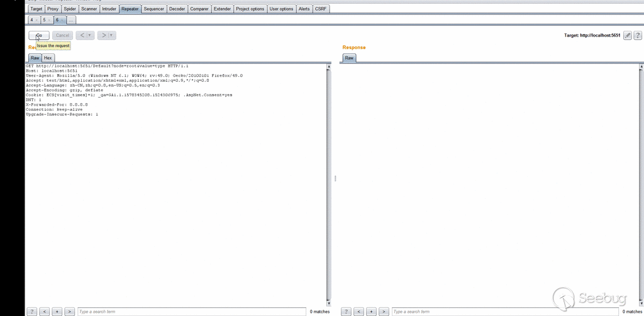Open Repeater help question mark icon
The height and width of the screenshot is (316, 644).
(638, 36)
